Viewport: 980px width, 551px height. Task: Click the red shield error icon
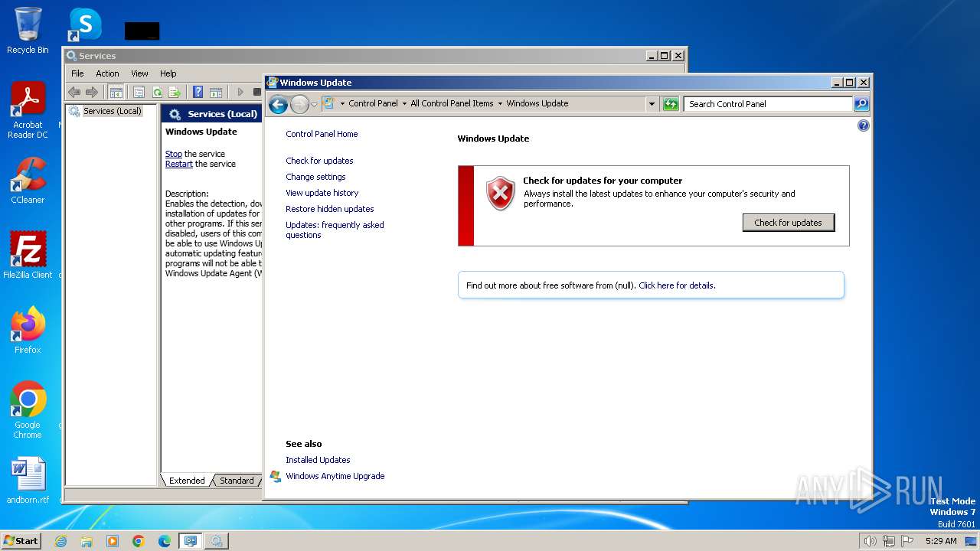point(500,194)
